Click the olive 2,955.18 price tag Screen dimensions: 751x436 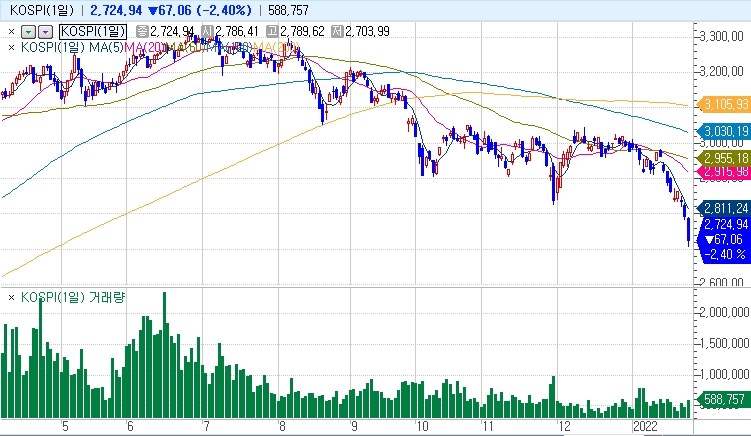(x=723, y=158)
